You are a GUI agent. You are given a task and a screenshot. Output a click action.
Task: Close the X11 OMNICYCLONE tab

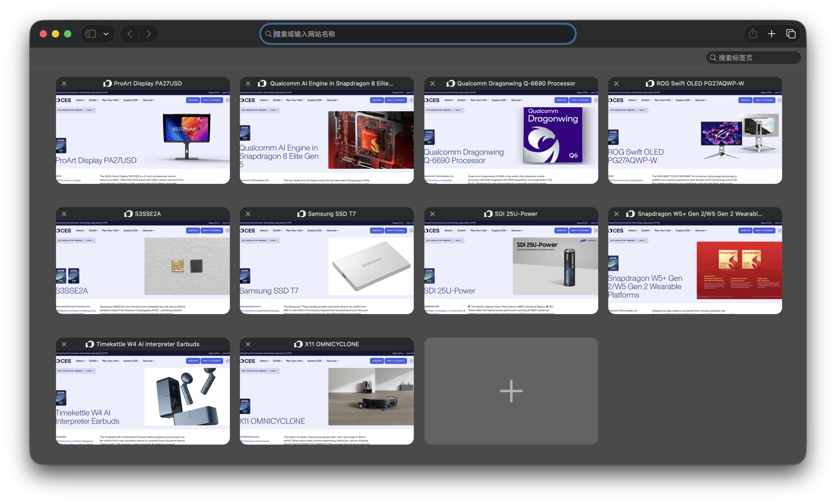tap(248, 344)
